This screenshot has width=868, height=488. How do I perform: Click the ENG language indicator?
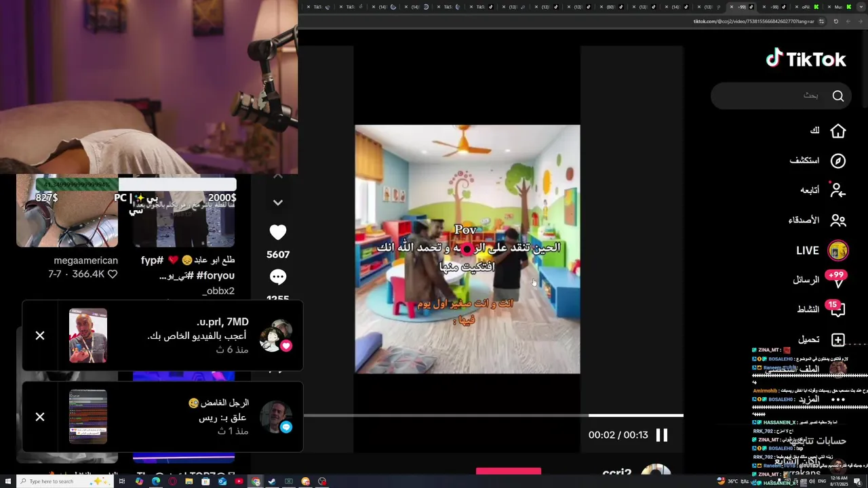[822, 481]
